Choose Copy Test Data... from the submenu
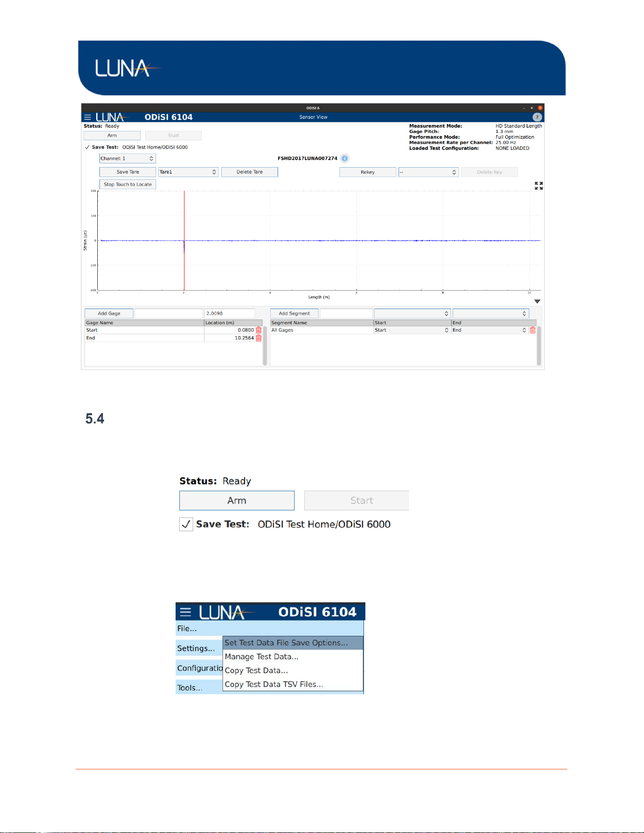This screenshot has height=833, width=644. (x=293, y=671)
